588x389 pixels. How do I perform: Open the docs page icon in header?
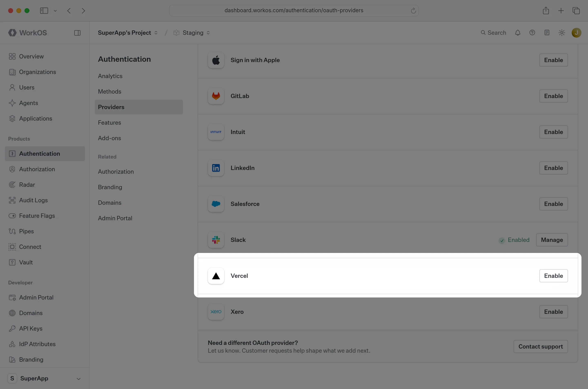tap(547, 33)
